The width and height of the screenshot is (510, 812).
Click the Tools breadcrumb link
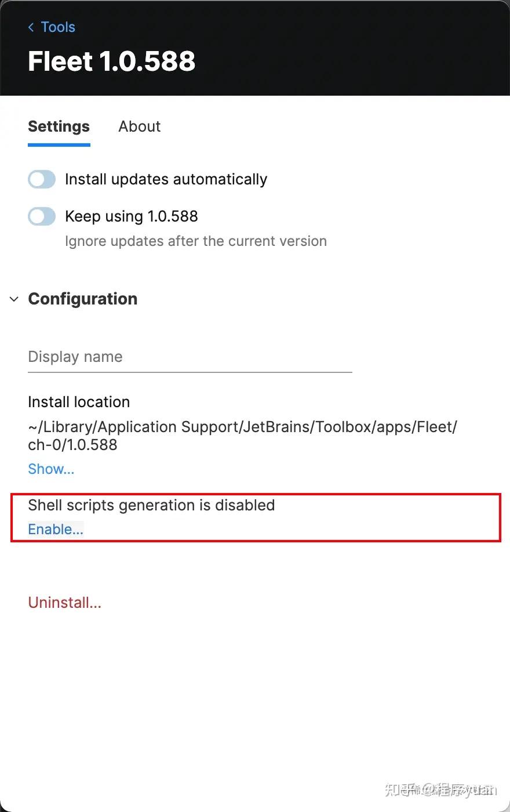pyautogui.click(x=58, y=27)
